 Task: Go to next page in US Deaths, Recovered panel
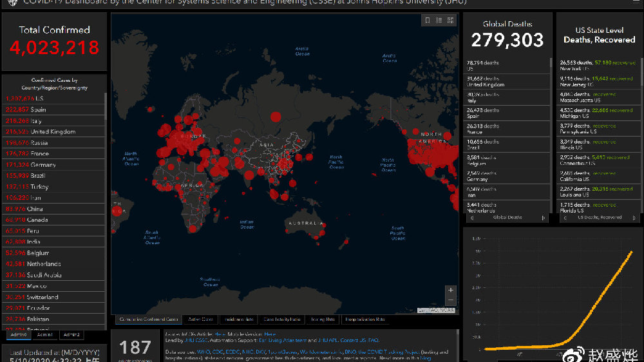click(x=634, y=218)
